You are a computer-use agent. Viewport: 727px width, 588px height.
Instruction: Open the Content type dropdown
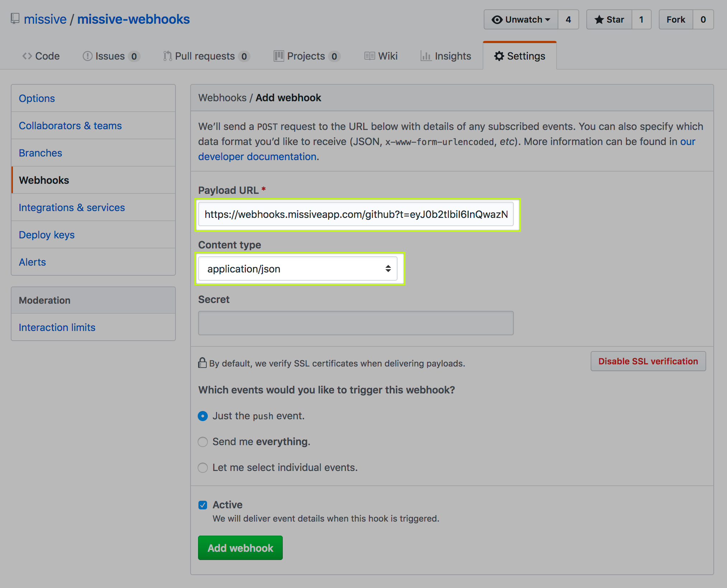298,269
